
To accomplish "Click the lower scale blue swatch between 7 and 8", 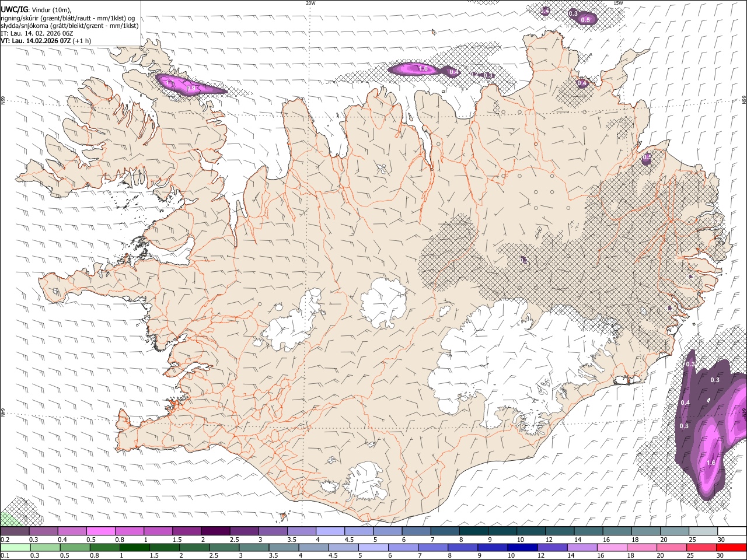I will (433, 547).
